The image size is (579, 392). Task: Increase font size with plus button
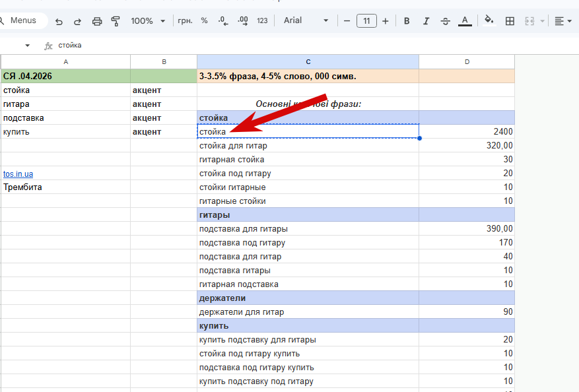385,21
